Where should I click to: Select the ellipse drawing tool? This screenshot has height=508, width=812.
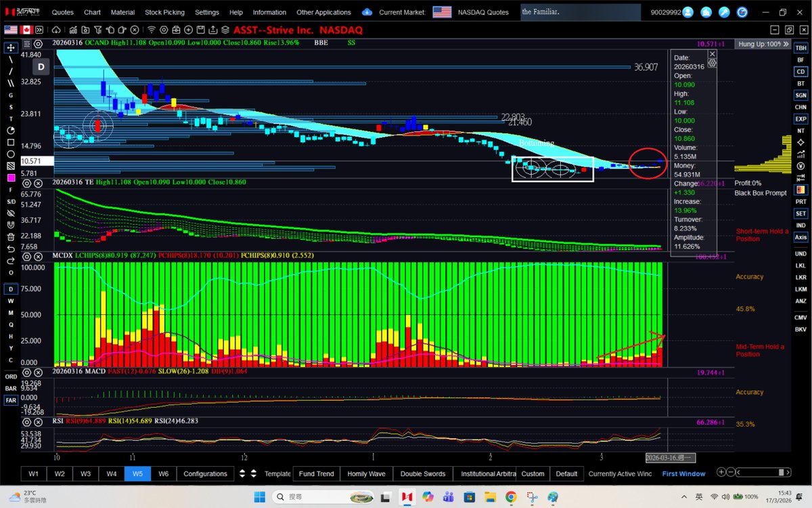point(11,154)
